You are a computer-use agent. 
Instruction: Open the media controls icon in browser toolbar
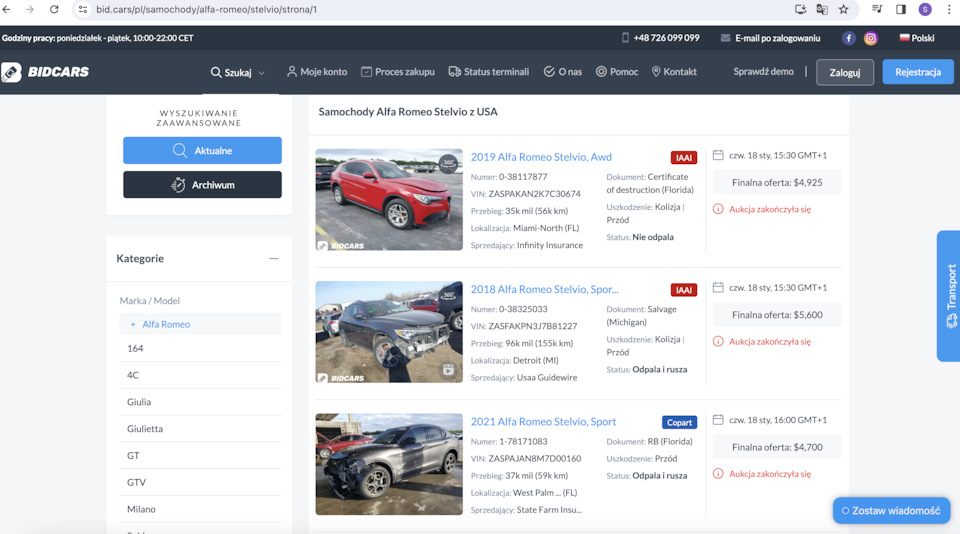click(x=877, y=9)
